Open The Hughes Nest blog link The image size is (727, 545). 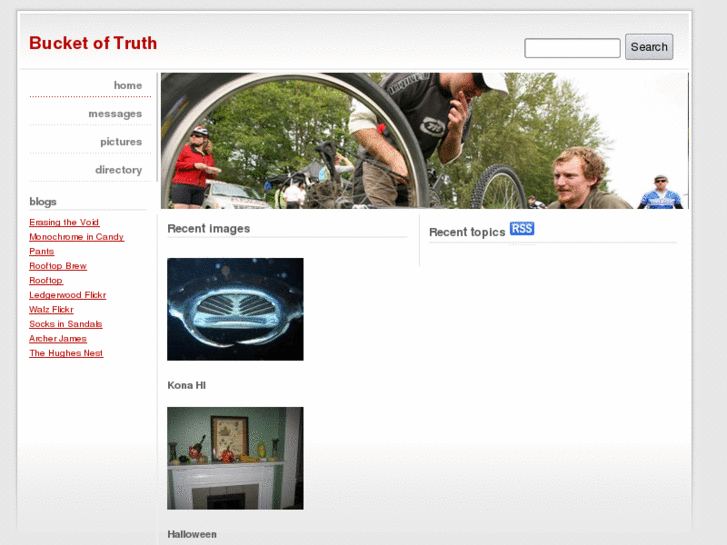point(66,353)
